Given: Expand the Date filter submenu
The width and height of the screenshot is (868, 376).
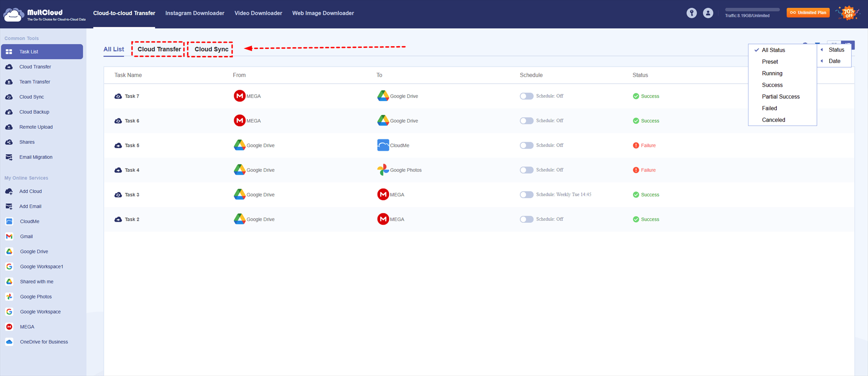Looking at the screenshot, I should click(x=834, y=61).
